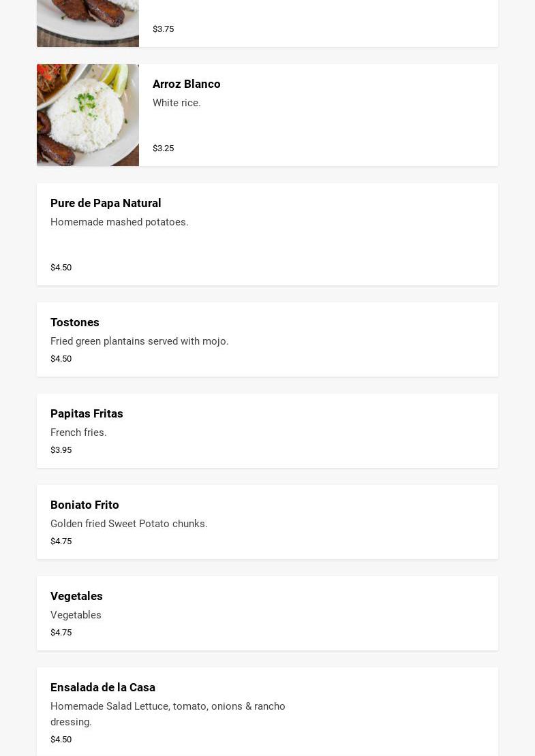The height and width of the screenshot is (756, 535).
Task: Open the Vegetales menu item
Action: point(76,596)
